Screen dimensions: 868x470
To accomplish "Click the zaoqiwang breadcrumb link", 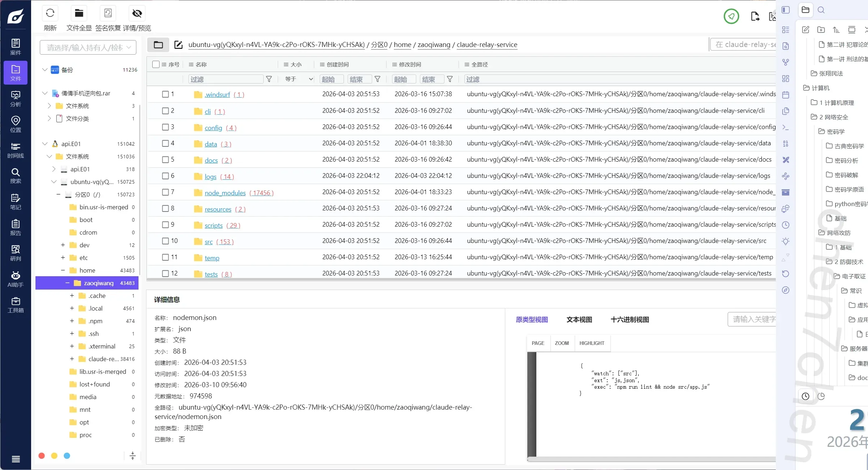I will [x=434, y=45].
